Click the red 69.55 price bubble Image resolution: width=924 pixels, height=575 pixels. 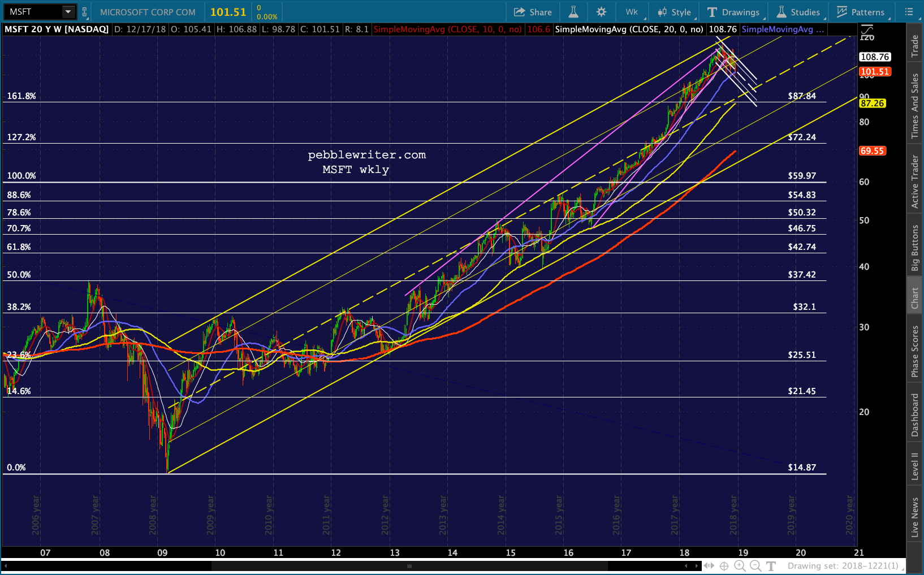click(x=873, y=151)
